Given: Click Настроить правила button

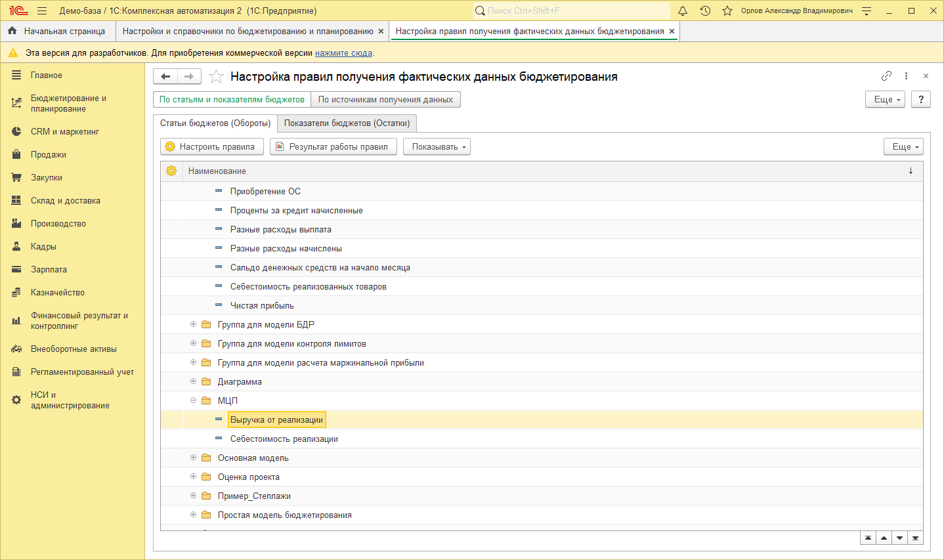Looking at the screenshot, I should tap(211, 147).
